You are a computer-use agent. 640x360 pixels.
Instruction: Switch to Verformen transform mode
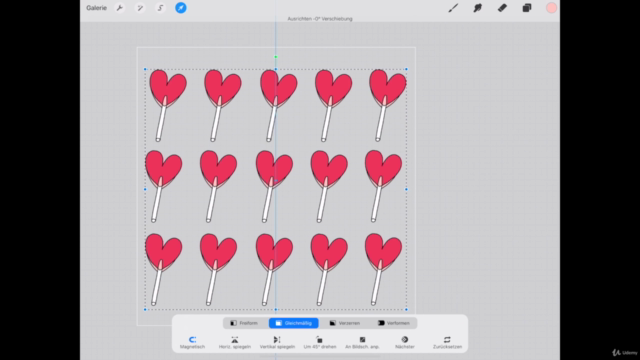(394, 323)
